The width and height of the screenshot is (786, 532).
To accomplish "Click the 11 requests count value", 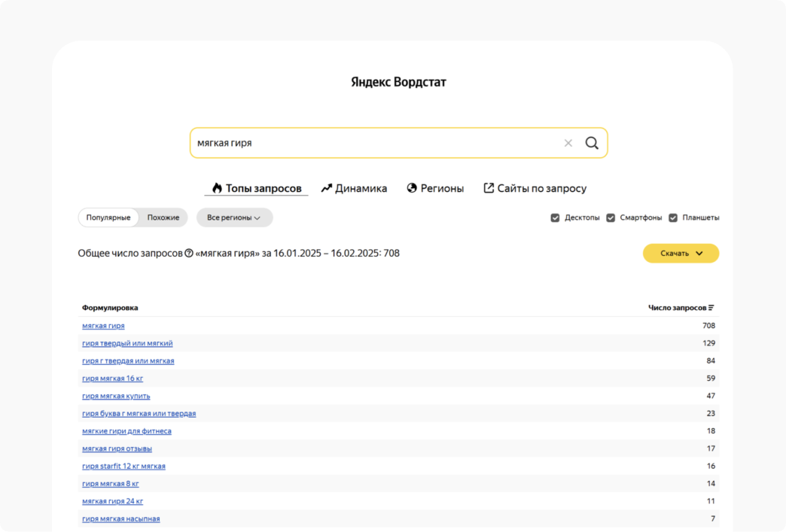I will tap(711, 501).
